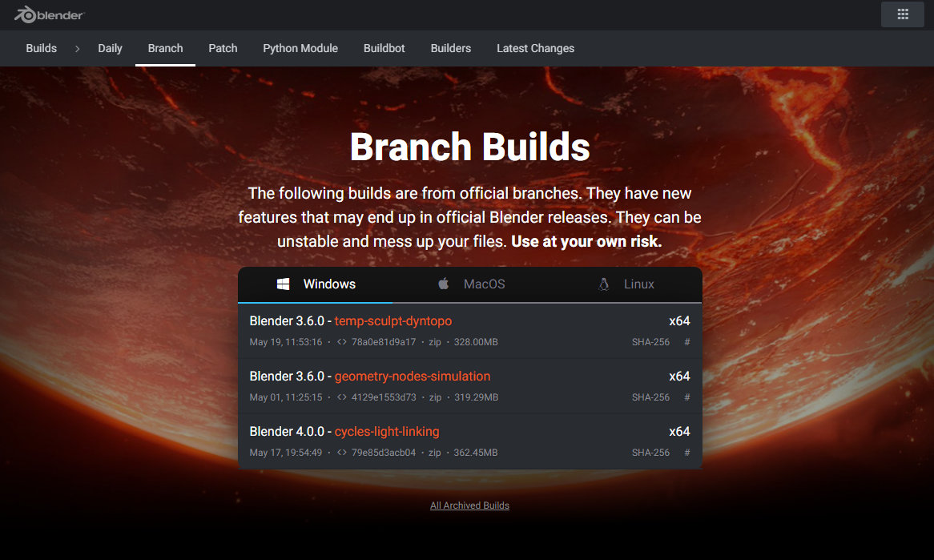Click the Linux penguin icon
934x560 pixels.
[604, 284]
